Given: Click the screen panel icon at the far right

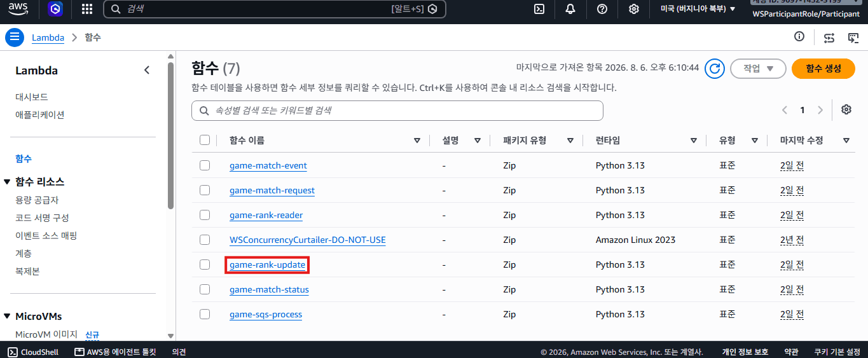Looking at the screenshot, I should pyautogui.click(x=854, y=38).
